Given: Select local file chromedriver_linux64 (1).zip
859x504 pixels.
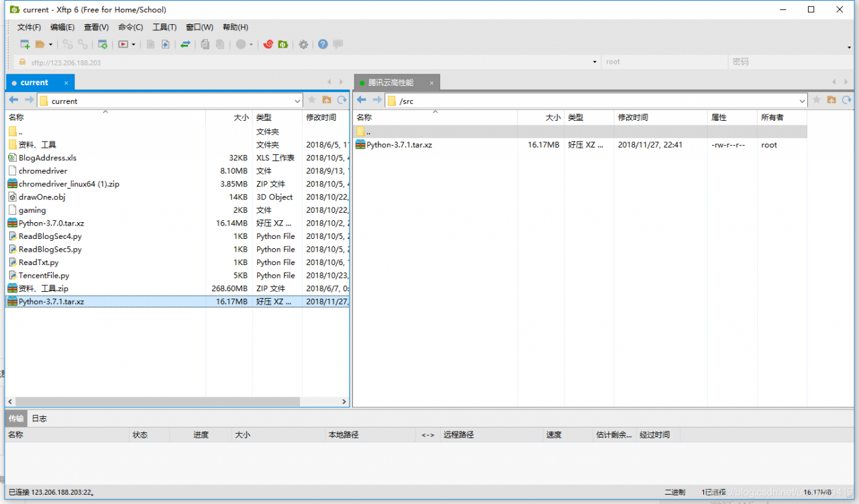Looking at the screenshot, I should click(177, 184).
